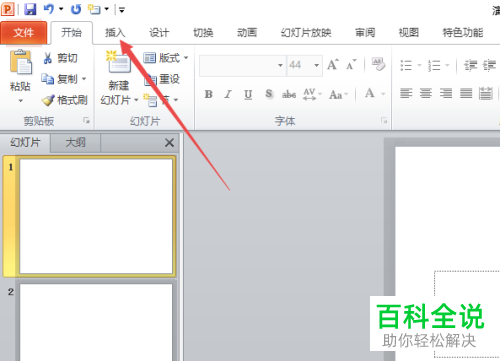Select slide 1 thumbnail
The image size is (500, 361).
[x=96, y=216]
